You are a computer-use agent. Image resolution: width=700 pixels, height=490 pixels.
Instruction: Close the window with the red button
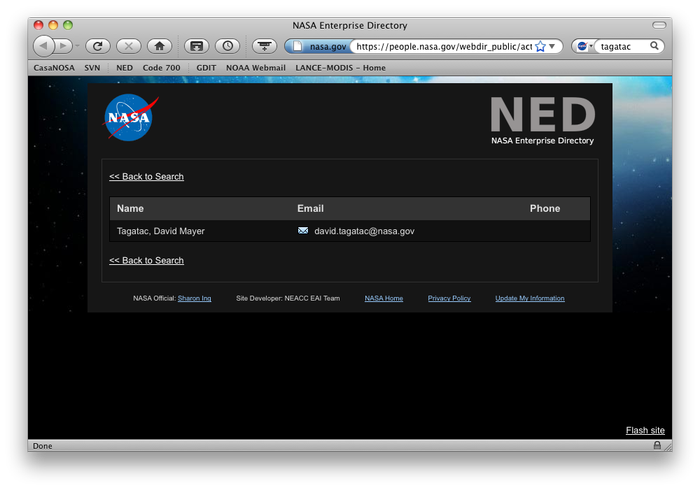[x=39, y=25]
